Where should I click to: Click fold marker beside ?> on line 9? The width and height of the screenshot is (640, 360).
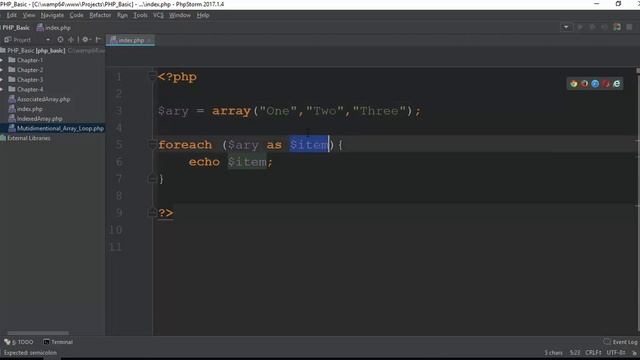click(152, 212)
